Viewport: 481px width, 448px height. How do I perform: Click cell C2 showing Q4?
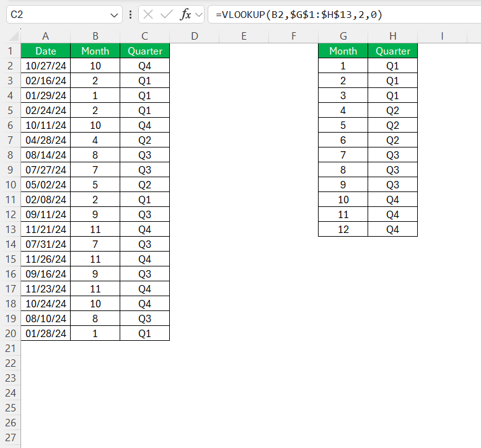(145, 66)
